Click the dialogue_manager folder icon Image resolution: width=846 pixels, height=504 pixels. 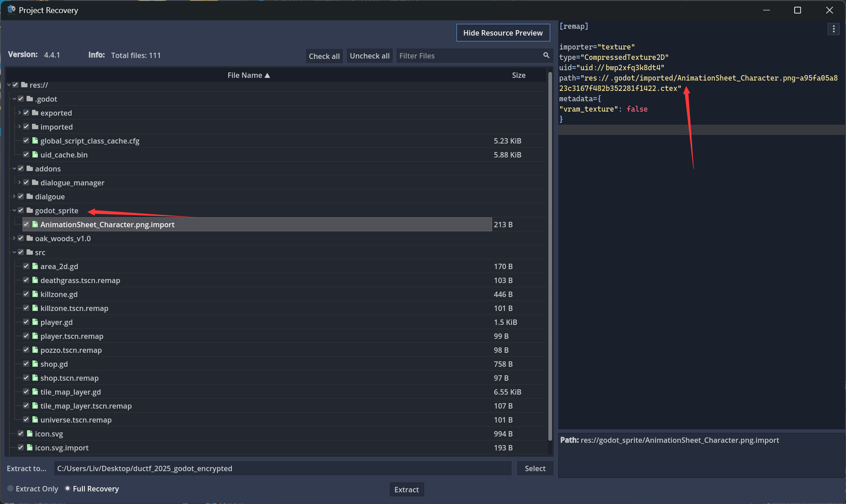tap(35, 182)
